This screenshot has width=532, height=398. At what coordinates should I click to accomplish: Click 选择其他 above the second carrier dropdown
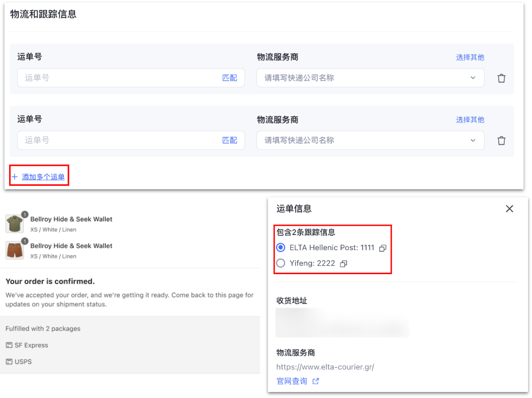tap(470, 120)
